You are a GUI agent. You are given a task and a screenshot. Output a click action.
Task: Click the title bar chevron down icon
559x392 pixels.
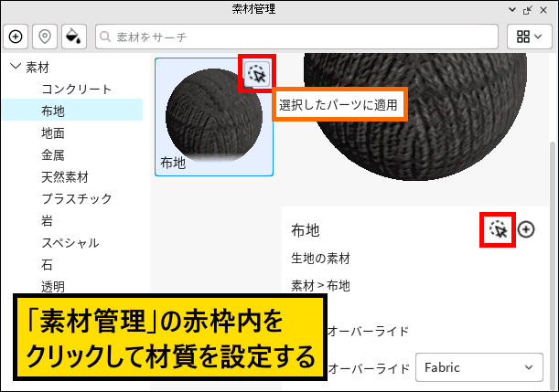point(512,10)
